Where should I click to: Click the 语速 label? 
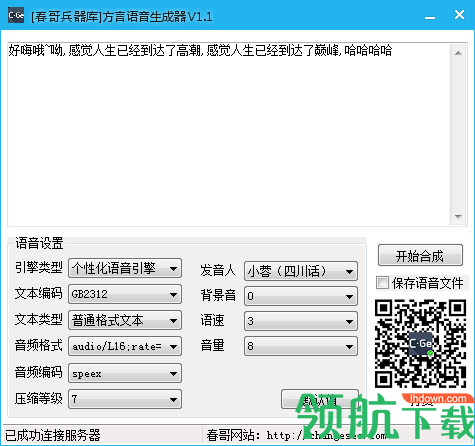[x=212, y=320]
